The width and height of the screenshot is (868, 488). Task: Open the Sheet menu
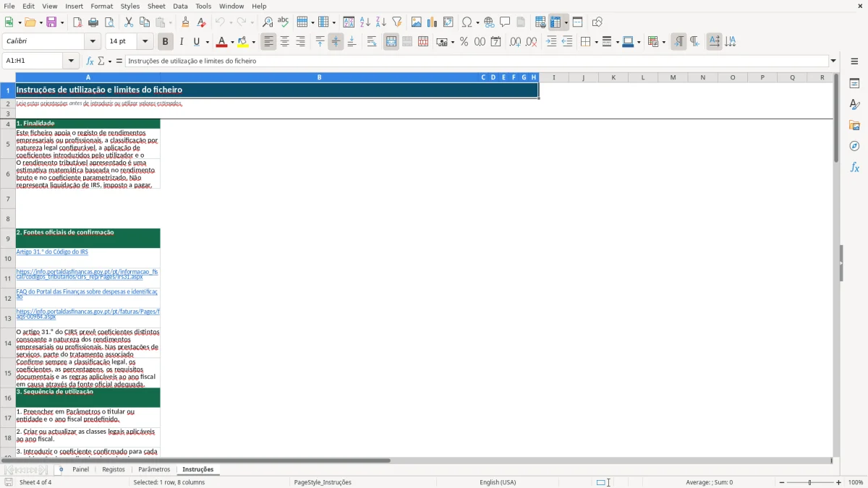(156, 6)
